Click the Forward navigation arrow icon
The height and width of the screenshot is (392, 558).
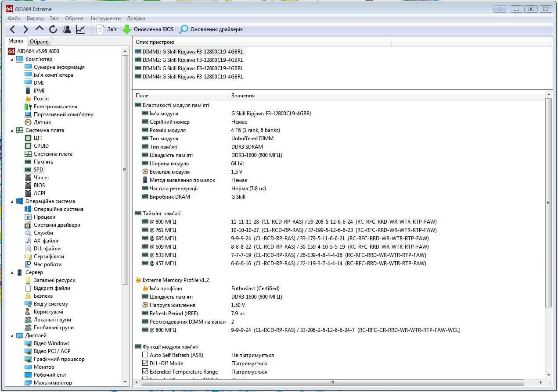25,29
